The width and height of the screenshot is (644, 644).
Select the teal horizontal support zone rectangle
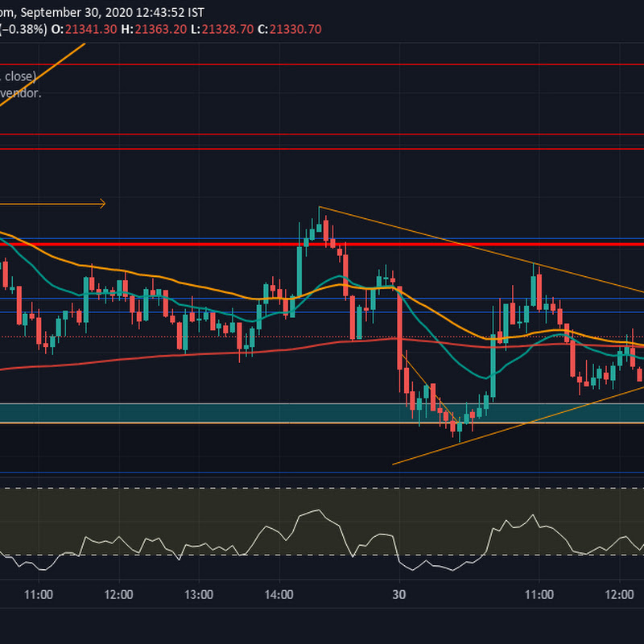click(322, 413)
